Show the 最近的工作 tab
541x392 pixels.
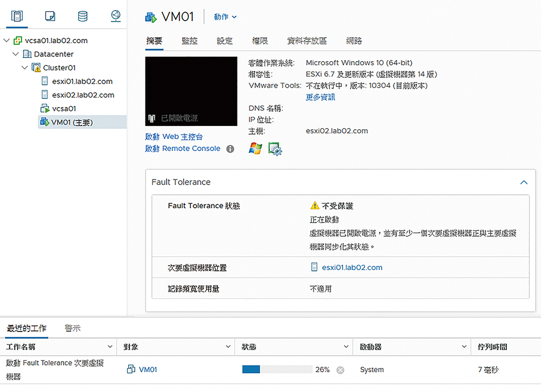(x=27, y=328)
